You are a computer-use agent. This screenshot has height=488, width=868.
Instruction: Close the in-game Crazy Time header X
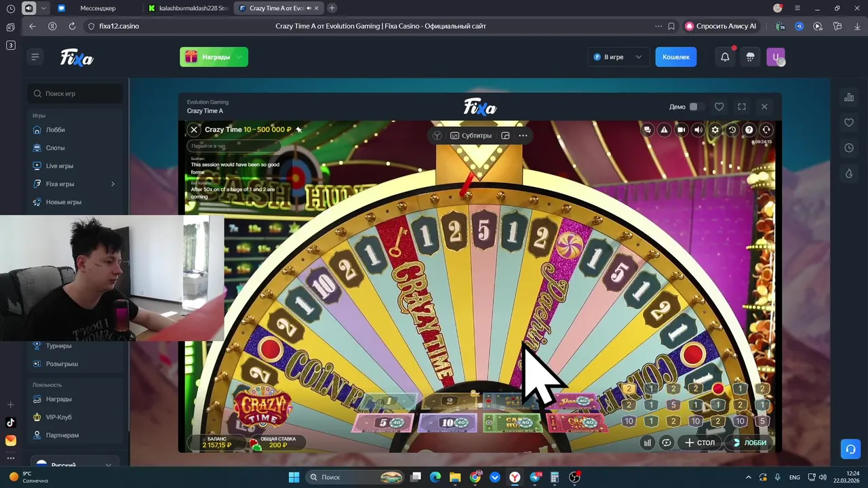pyautogui.click(x=194, y=129)
